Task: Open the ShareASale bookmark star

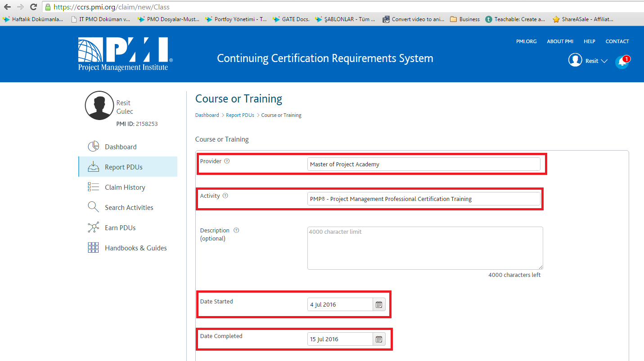Action: click(582, 19)
